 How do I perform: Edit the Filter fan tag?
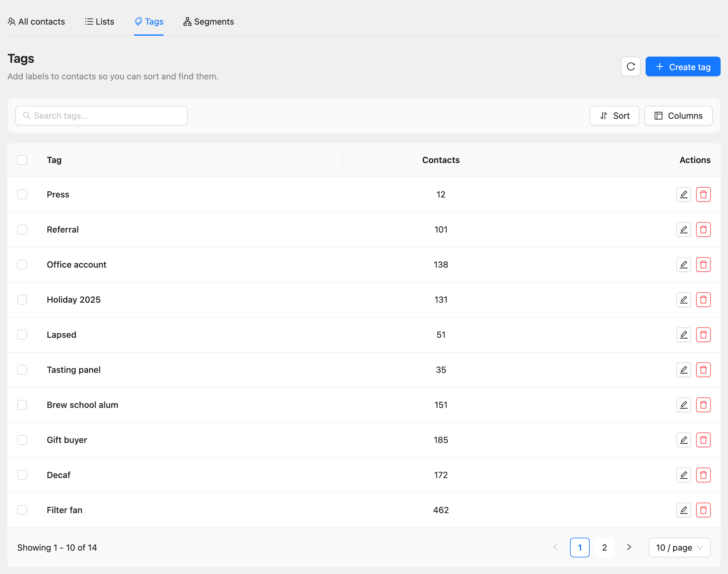tap(683, 510)
